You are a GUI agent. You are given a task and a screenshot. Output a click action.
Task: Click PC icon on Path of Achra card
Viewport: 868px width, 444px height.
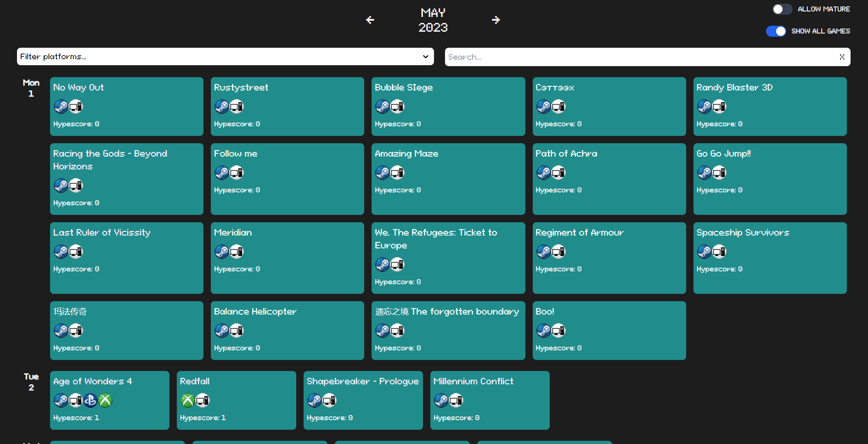tap(558, 173)
